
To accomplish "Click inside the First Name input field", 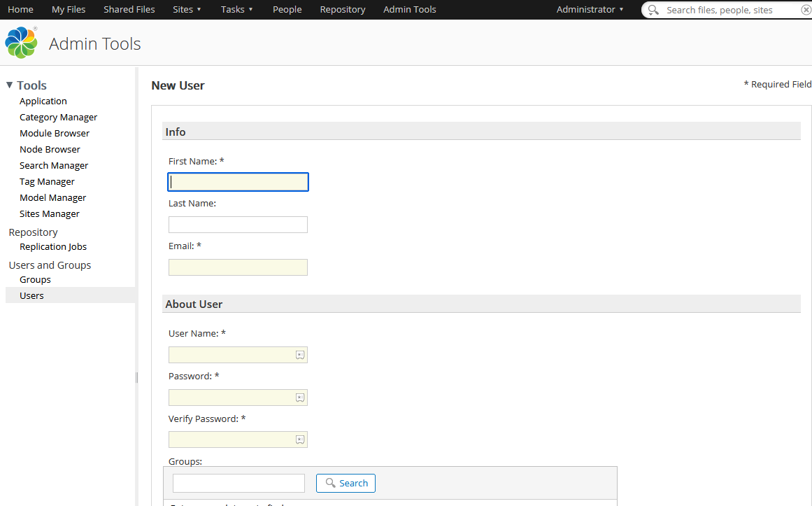I will tap(238, 181).
